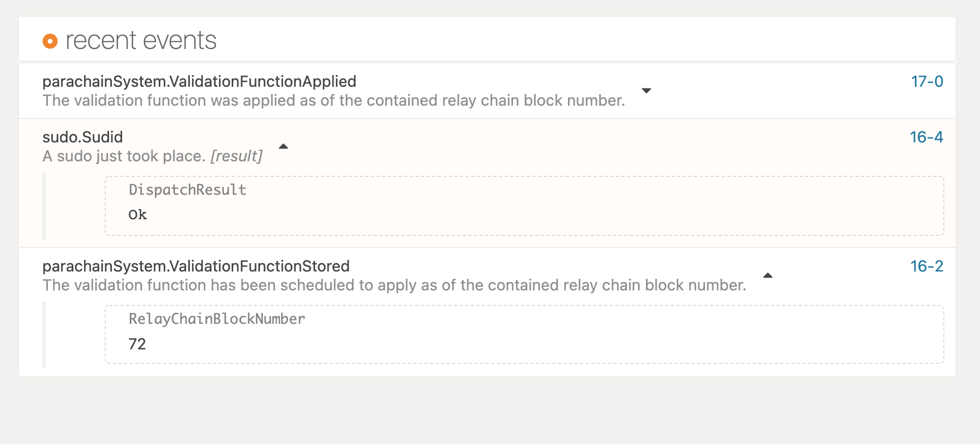
Task: Click "A sudo just took place" description
Action: (x=124, y=156)
